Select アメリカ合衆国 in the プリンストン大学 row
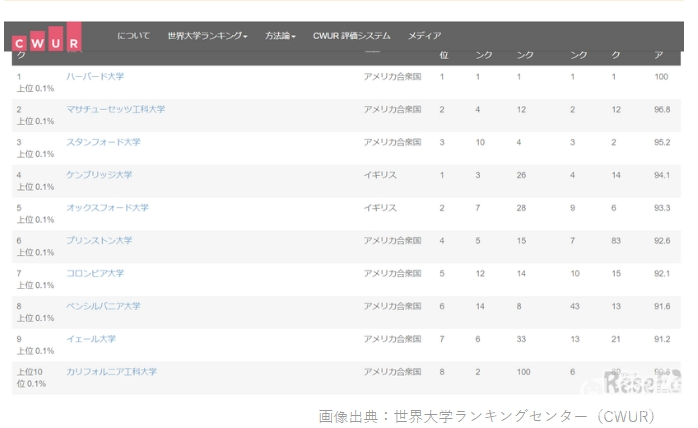The height and width of the screenshot is (428, 698). [392, 241]
